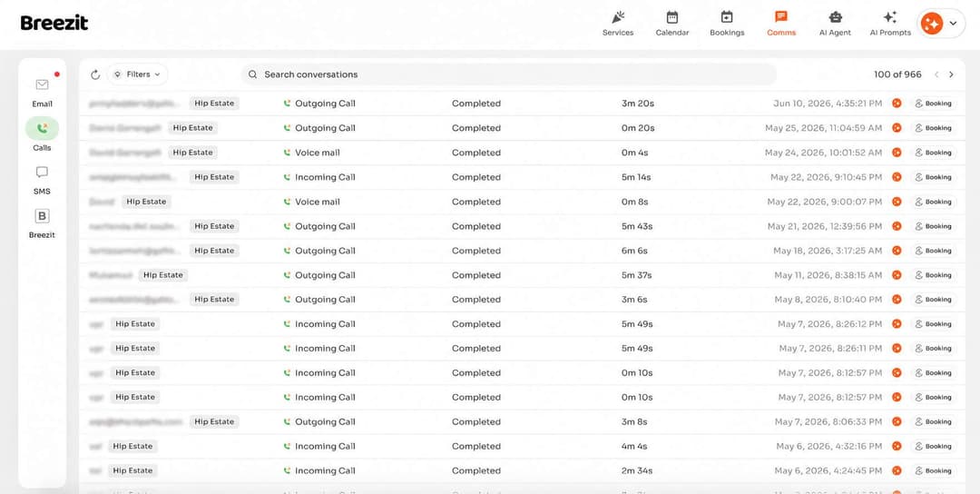Click Hip Estate tag on May 11 row
Image resolution: width=980 pixels, height=494 pixels.
tap(162, 275)
